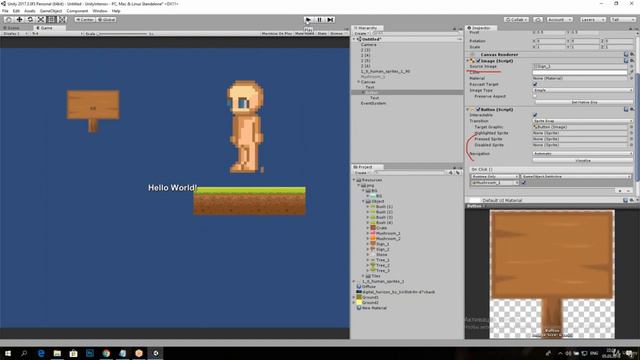
Task: Click the Visualize navigation button
Action: (x=583, y=160)
